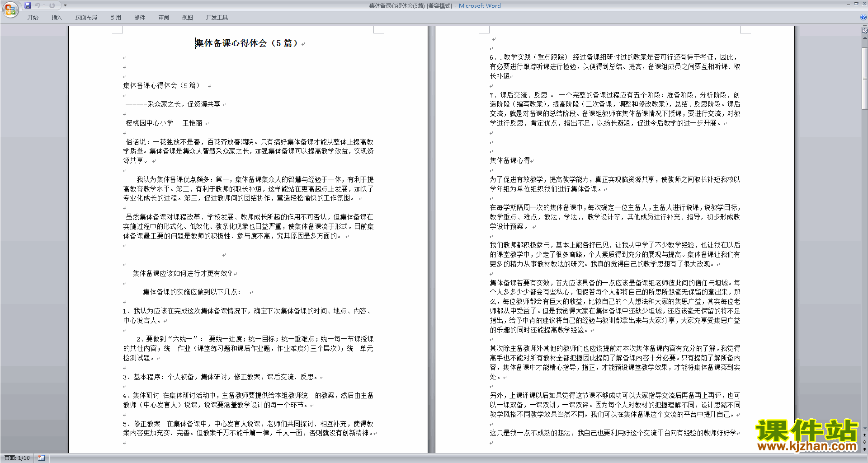Open the Select Browse Object button
The image size is (868, 463).
(x=865, y=442)
